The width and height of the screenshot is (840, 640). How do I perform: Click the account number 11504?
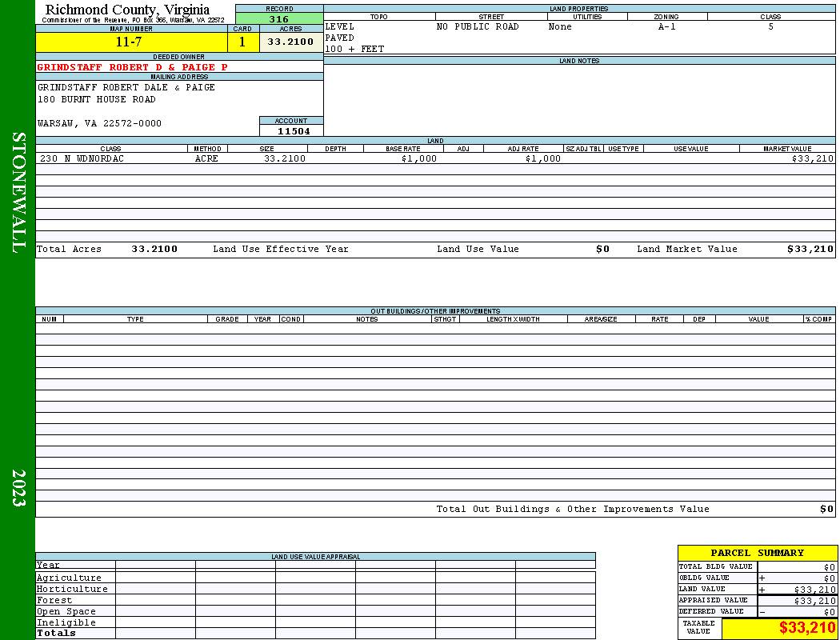(293, 131)
